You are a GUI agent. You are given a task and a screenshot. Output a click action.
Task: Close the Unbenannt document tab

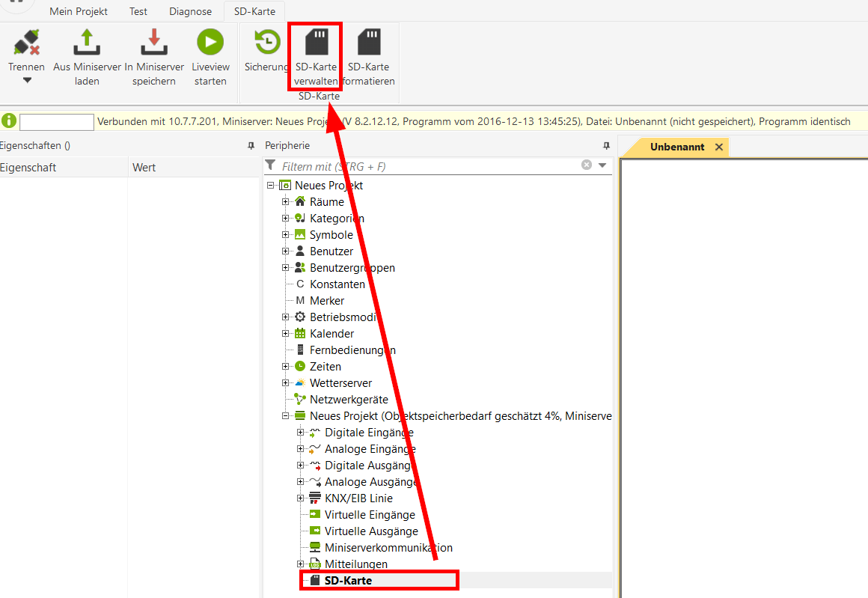point(719,147)
